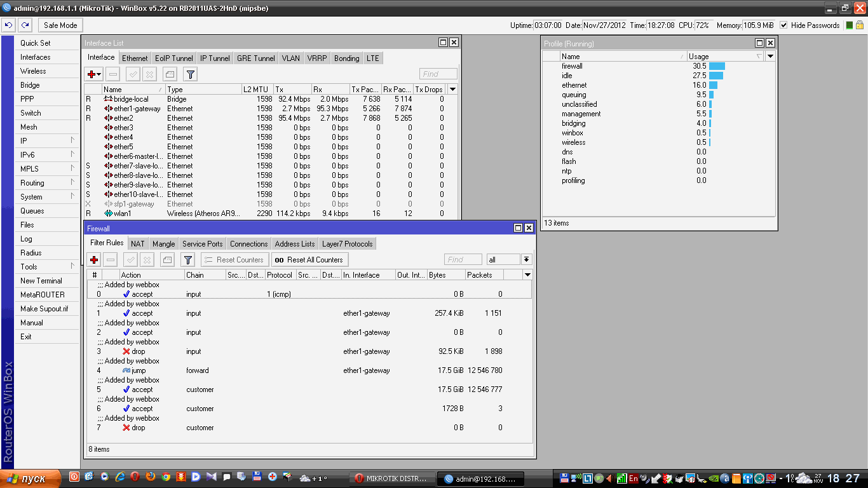Click the Redo arrow in WinBox toolbar

coord(25,25)
